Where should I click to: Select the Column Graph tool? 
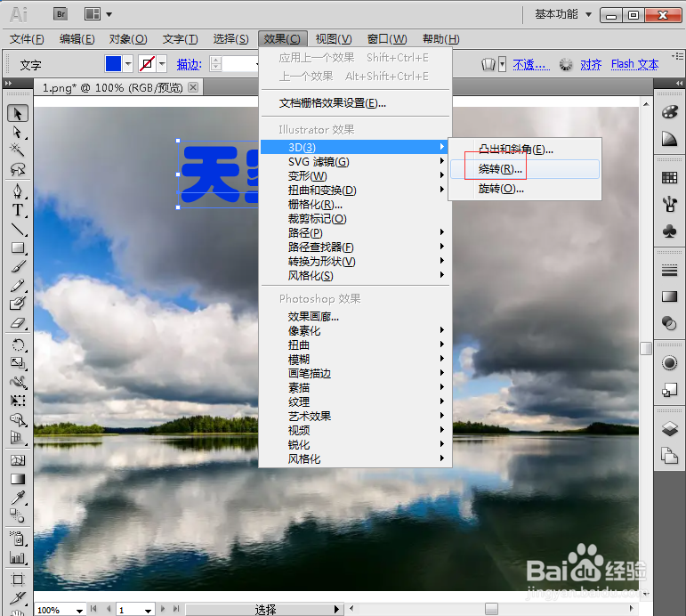[x=18, y=558]
